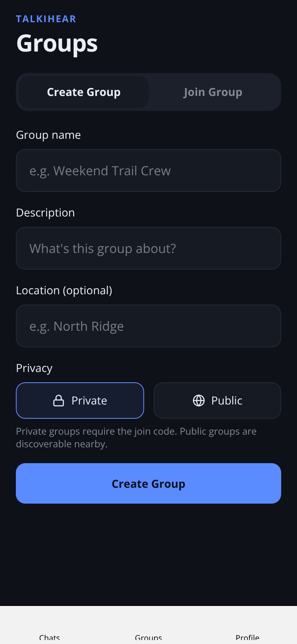This screenshot has height=644, width=297.
Task: Click into the Description text field
Action: click(148, 248)
